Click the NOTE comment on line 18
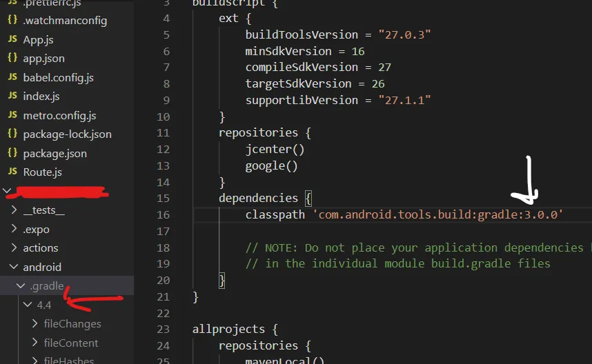592x364 pixels. coord(418,247)
